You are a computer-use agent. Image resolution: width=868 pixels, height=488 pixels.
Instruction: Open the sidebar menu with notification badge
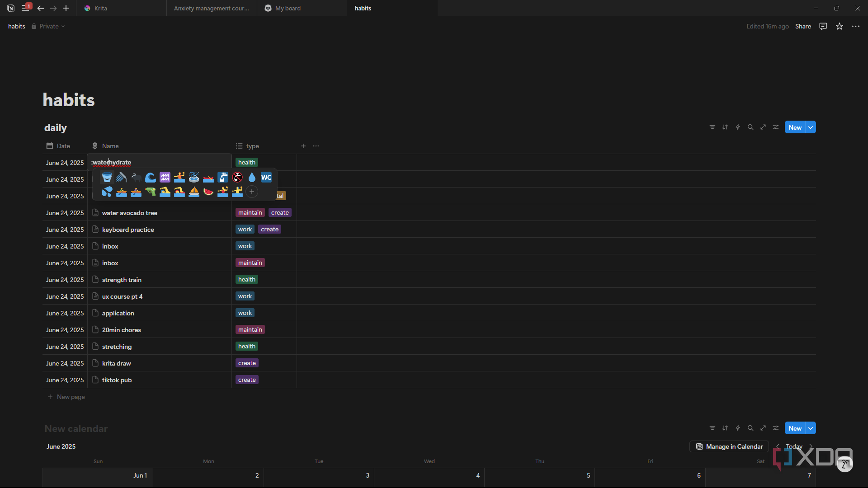(26, 8)
